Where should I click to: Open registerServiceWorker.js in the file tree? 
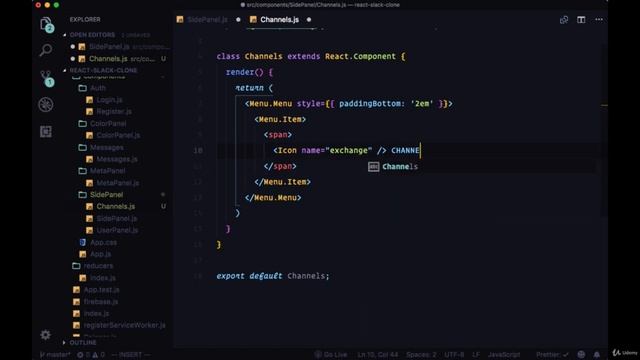point(124,325)
